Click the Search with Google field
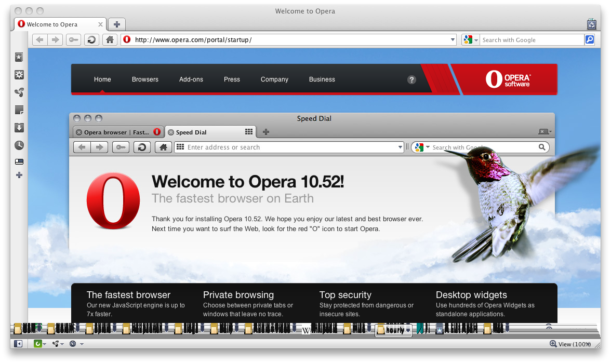The image size is (611, 364). (x=531, y=40)
